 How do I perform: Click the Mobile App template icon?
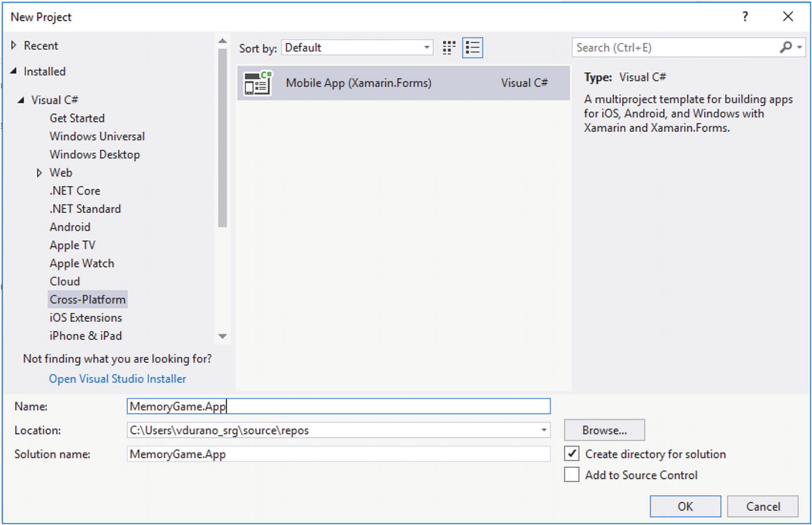[258, 83]
